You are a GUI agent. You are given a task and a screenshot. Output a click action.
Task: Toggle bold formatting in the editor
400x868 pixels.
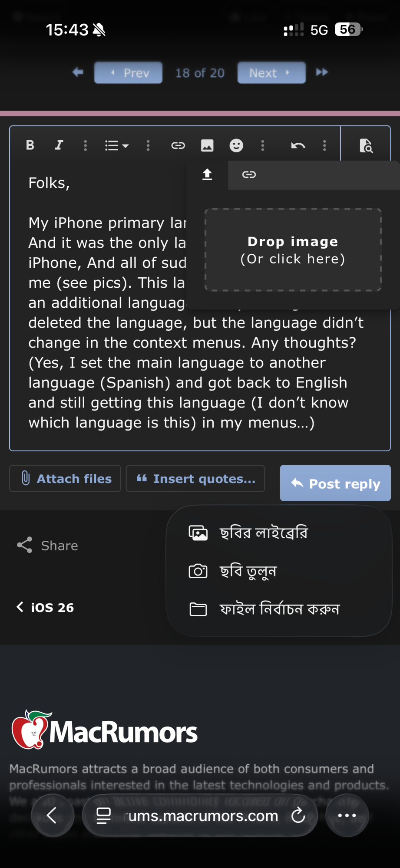click(30, 145)
